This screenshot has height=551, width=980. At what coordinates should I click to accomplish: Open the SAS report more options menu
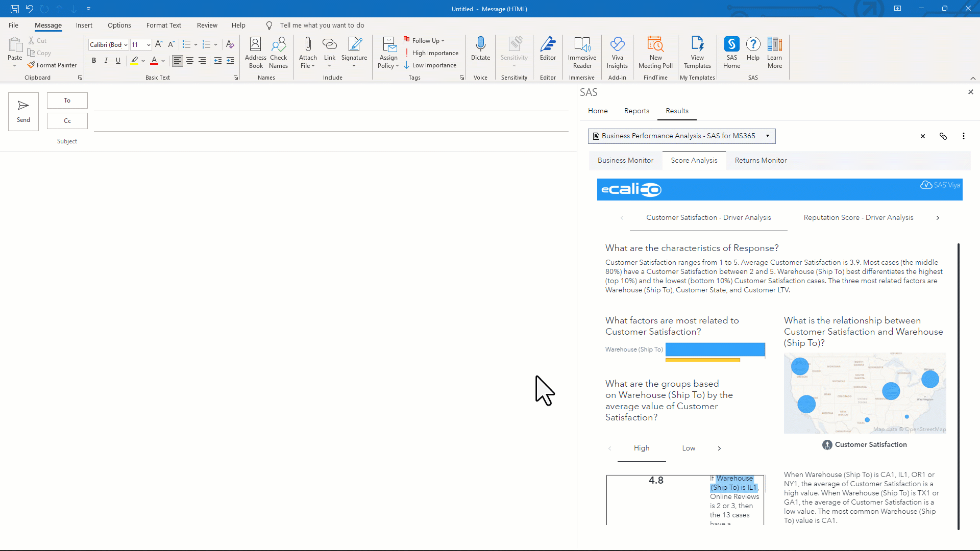tap(964, 136)
